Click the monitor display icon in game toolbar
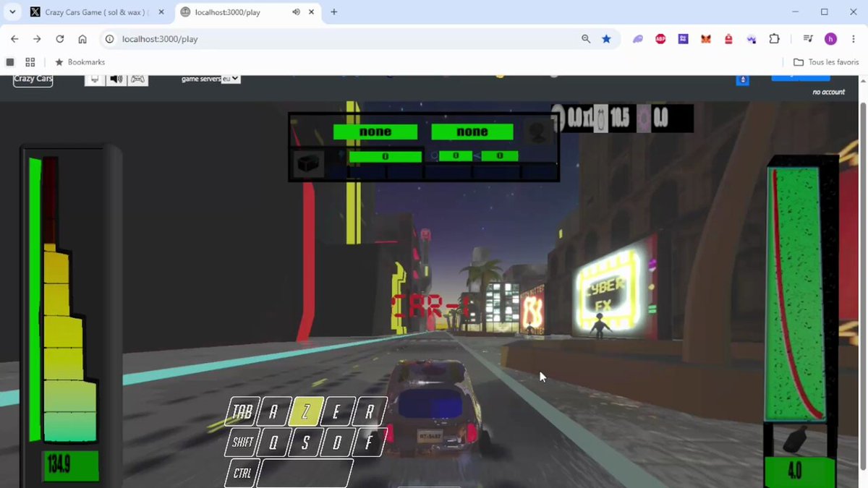The height and width of the screenshot is (488, 868). tap(95, 80)
